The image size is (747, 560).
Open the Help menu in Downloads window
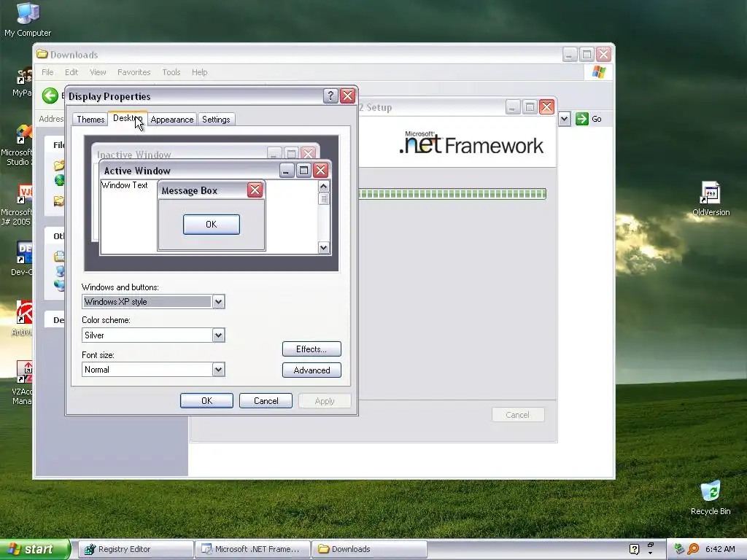point(200,72)
